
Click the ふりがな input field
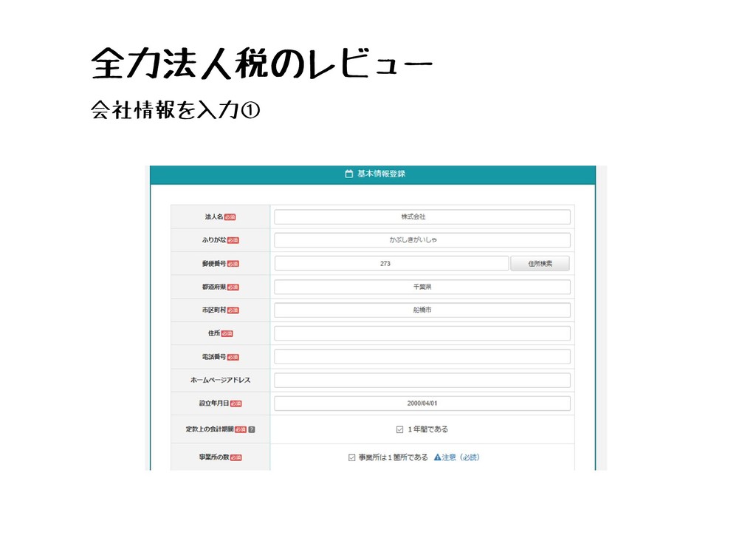pos(422,239)
